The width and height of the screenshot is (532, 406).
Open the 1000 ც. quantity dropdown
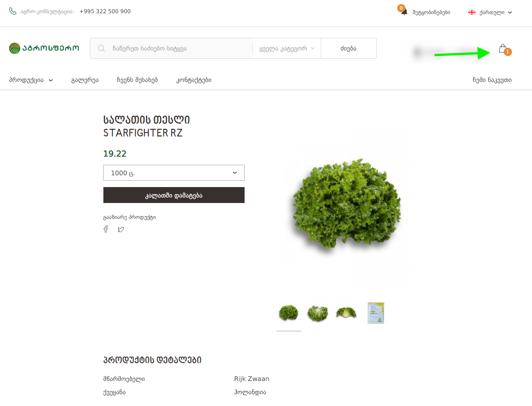point(174,173)
